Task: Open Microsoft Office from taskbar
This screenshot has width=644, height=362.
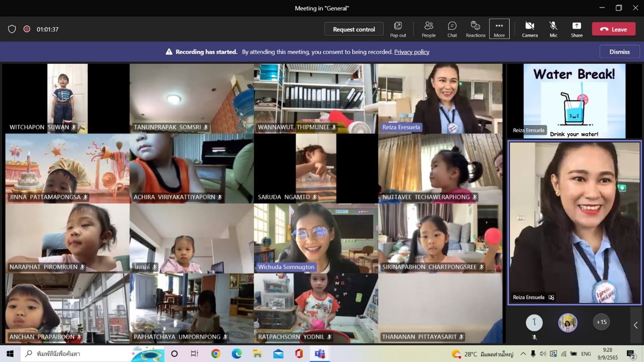Action: pyautogui.click(x=299, y=353)
